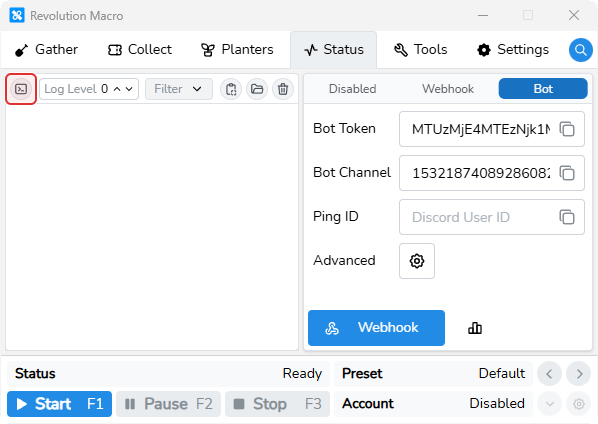Viewport: 598px width, 424px height.
Task: Open the log folder icon
Action: coord(257,89)
